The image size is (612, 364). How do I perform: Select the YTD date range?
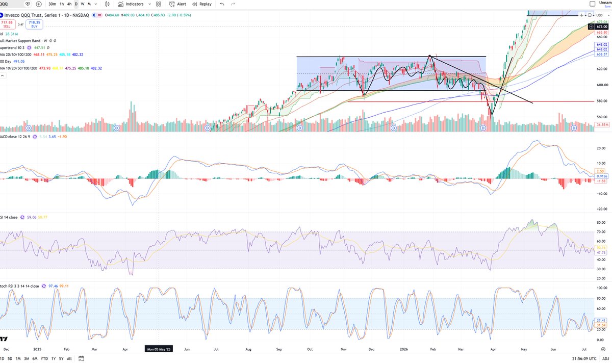44,358
